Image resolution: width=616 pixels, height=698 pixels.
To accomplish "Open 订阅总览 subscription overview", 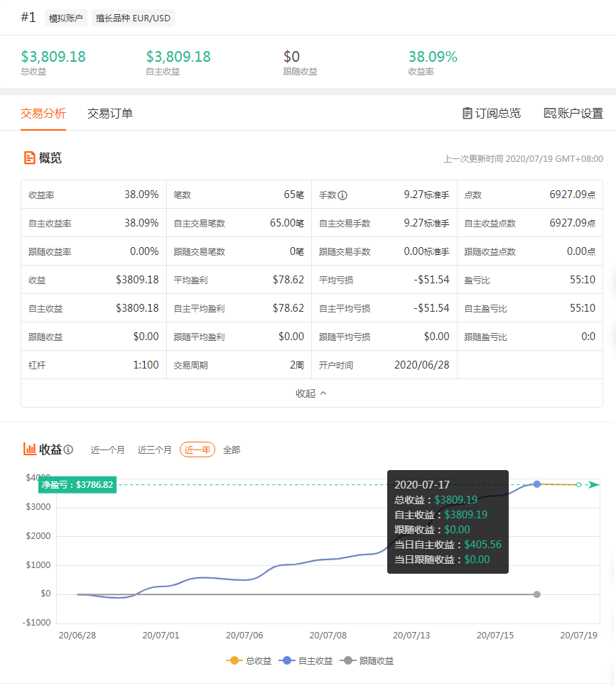I will 492,114.
